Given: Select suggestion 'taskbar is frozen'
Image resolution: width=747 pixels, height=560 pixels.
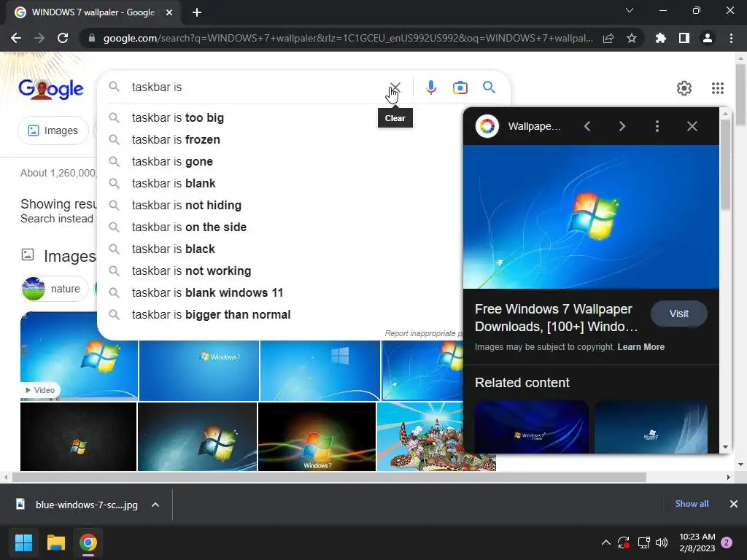Looking at the screenshot, I should coord(279,139).
